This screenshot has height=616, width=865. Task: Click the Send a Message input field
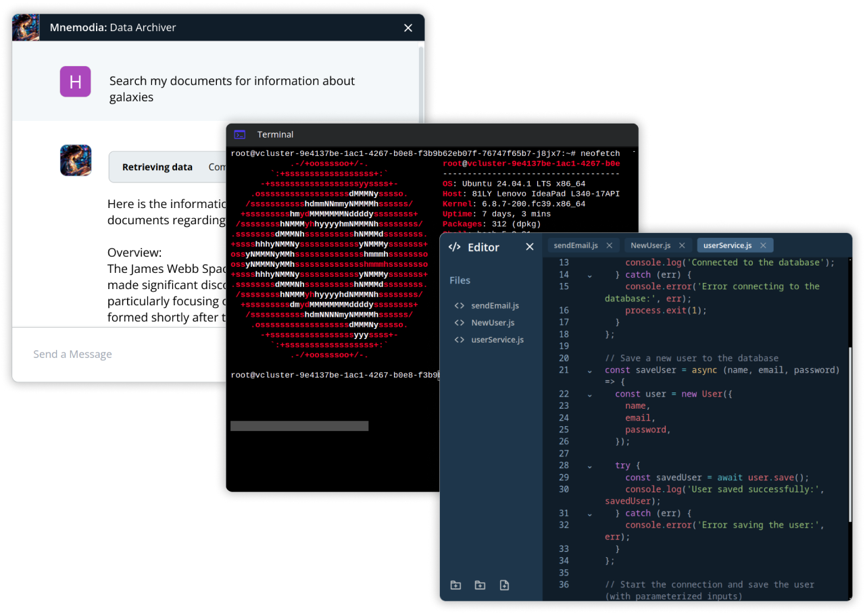(x=122, y=355)
